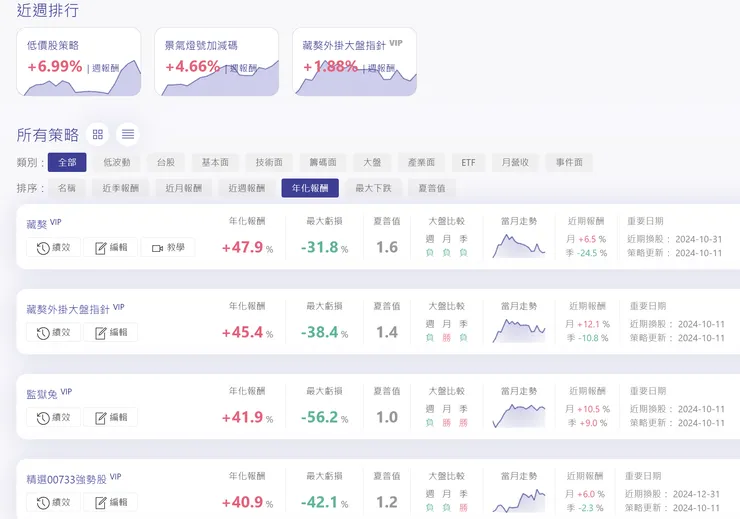Sort strategies by 近月報酬

tap(184, 188)
